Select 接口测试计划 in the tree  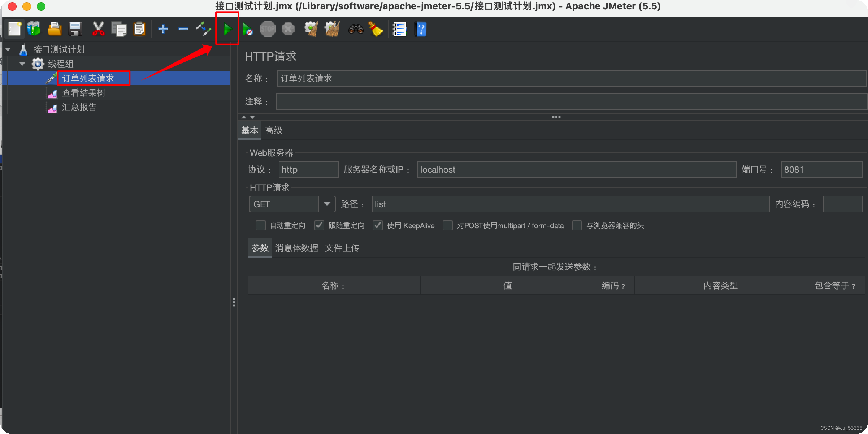(59, 49)
